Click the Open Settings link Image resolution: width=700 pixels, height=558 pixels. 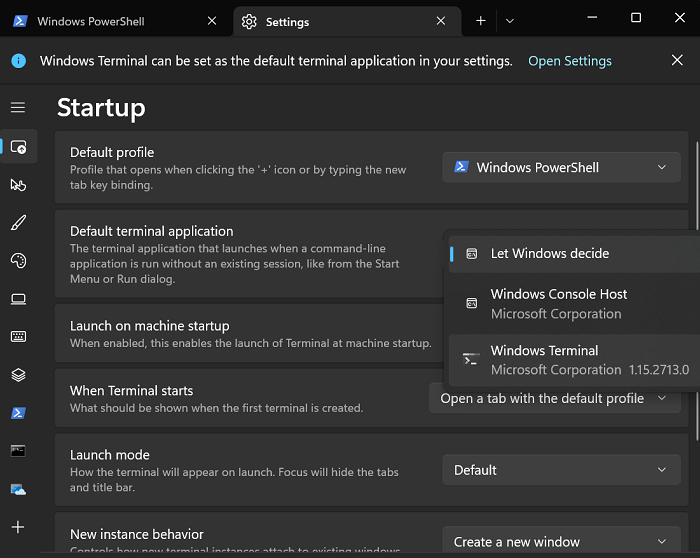pyautogui.click(x=569, y=61)
